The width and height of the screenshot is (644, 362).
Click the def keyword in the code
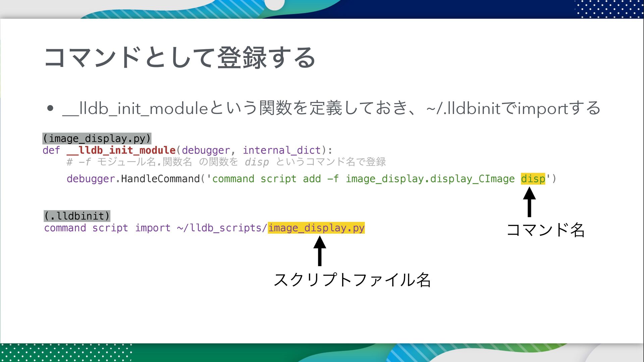[x=51, y=150]
